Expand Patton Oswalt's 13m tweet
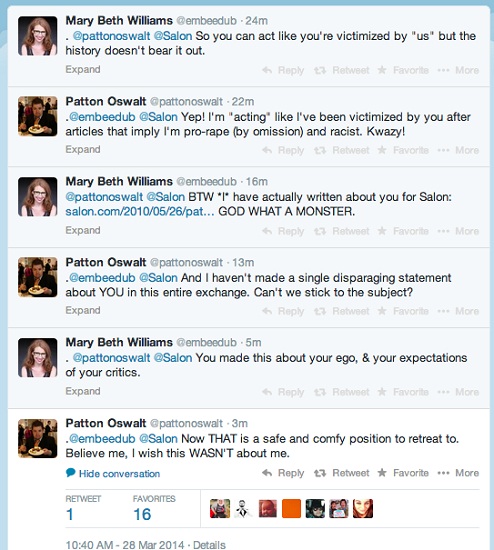Viewport: 494px width, 550px height. 83,310
